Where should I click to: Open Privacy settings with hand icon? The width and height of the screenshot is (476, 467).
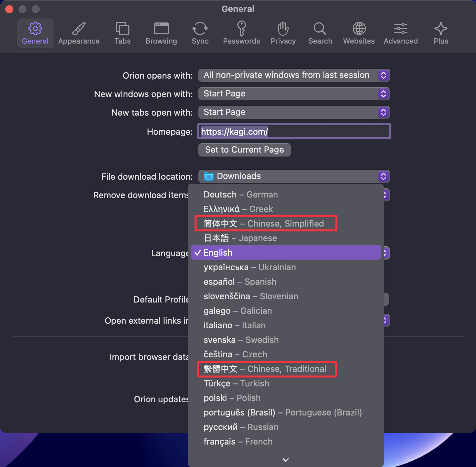(283, 33)
